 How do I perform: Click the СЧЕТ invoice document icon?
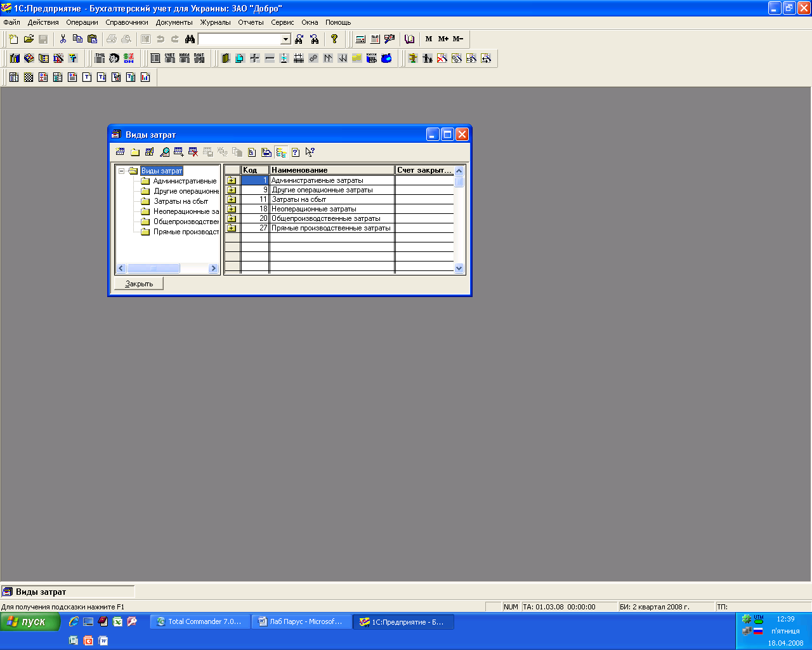pos(170,58)
